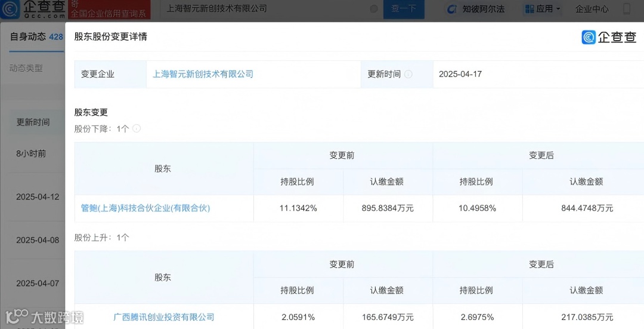The width and height of the screenshot is (644, 329).
Task: Click the info icon beside 股份下降：1个
Action: point(137,128)
